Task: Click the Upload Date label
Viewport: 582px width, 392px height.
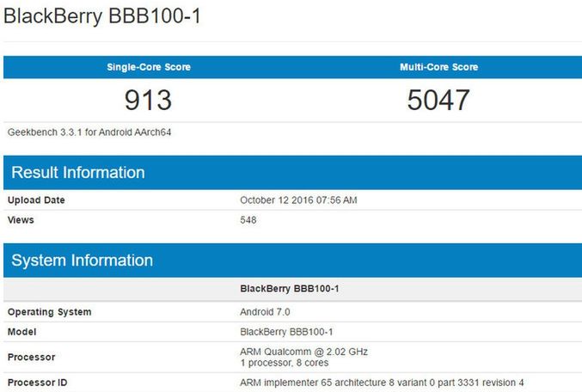Action: tap(36, 200)
